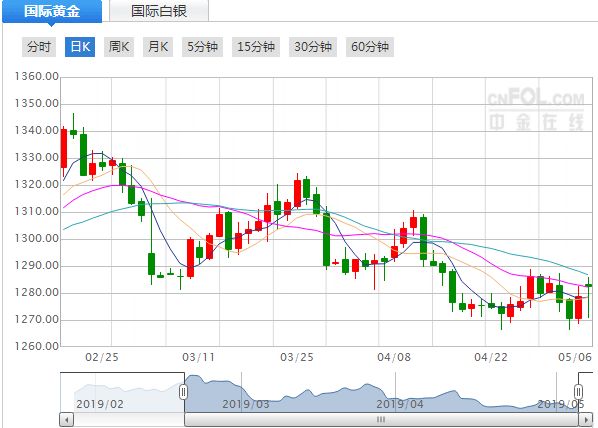Click the 03/25 date axis label
The width and height of the screenshot is (598, 428).
click(297, 357)
